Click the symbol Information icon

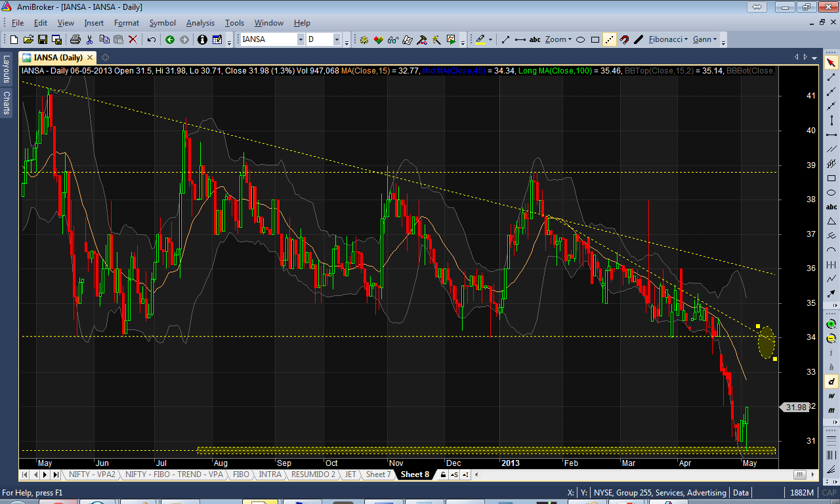(202, 39)
